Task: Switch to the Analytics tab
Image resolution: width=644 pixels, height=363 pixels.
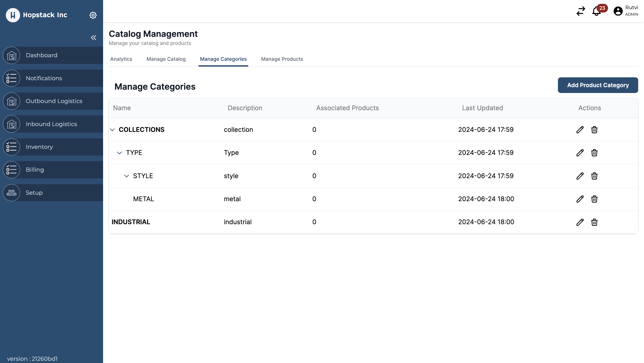Action: point(121,59)
